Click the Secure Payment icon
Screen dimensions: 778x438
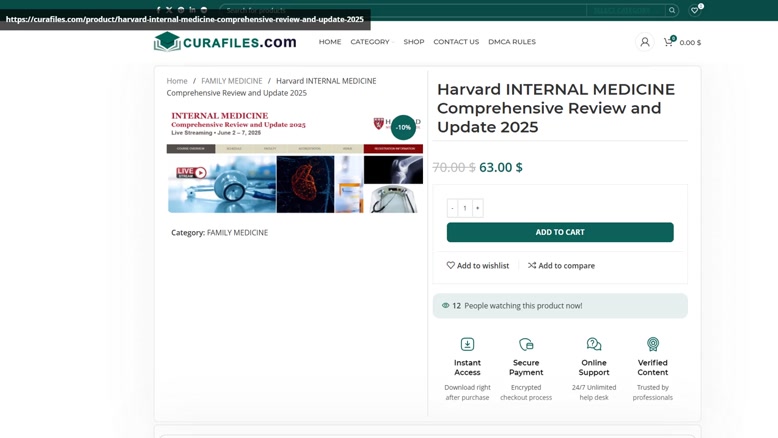526,344
